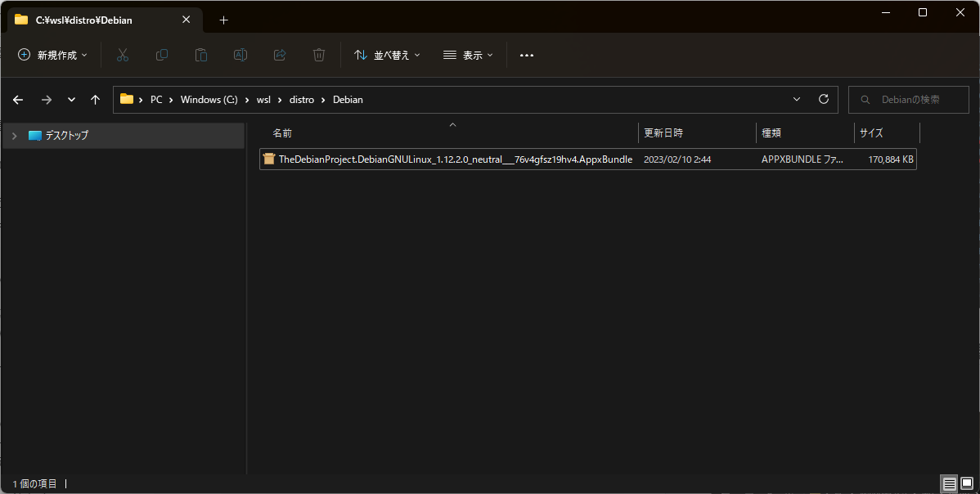980x494 pixels.
Task: Click the Cut scissors icon
Action: point(123,55)
